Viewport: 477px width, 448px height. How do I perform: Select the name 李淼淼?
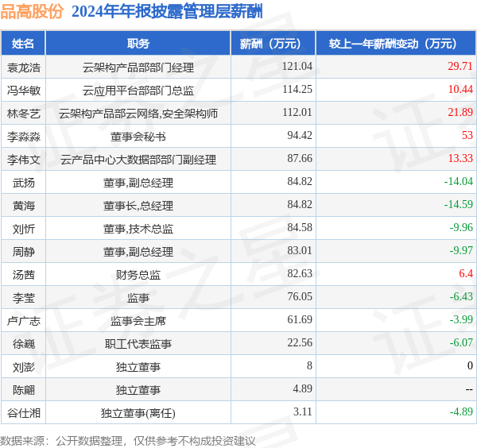tap(23, 137)
